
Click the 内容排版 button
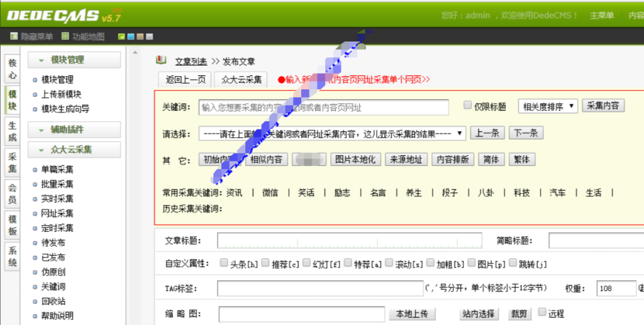453,160
